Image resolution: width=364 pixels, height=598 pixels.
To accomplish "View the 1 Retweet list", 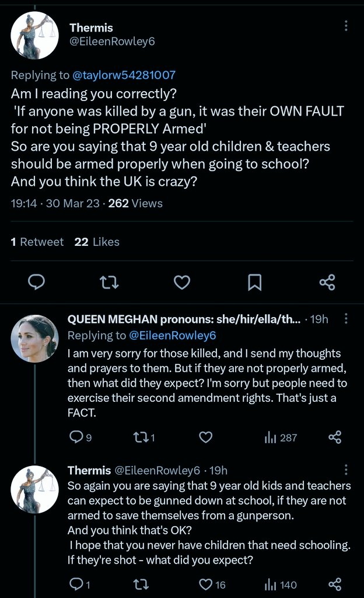I will tap(37, 242).
